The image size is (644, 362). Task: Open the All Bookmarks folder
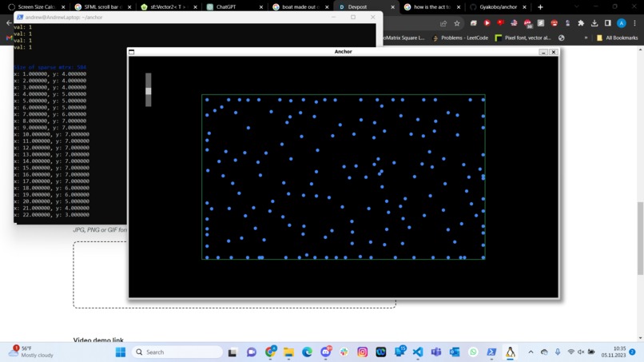(617, 38)
